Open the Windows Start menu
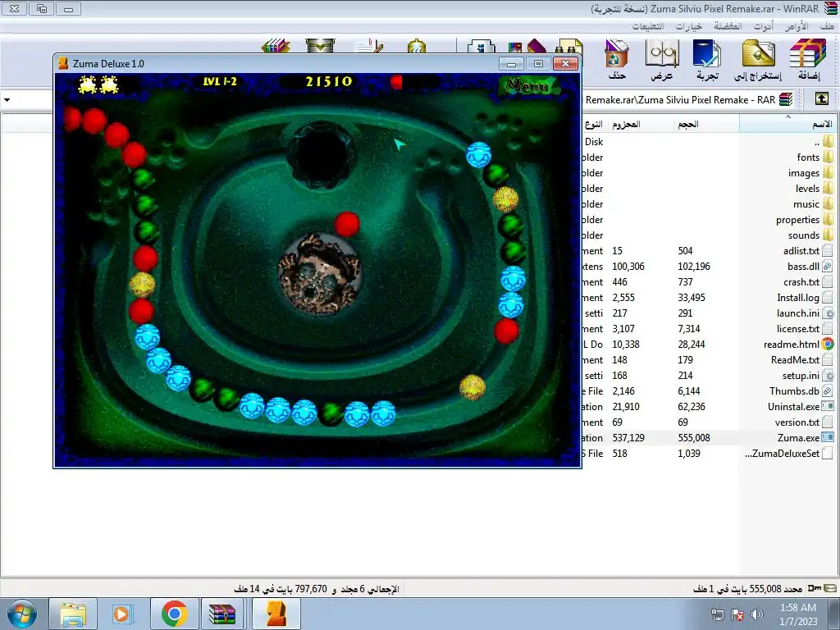Image resolution: width=840 pixels, height=630 pixels. [22, 614]
